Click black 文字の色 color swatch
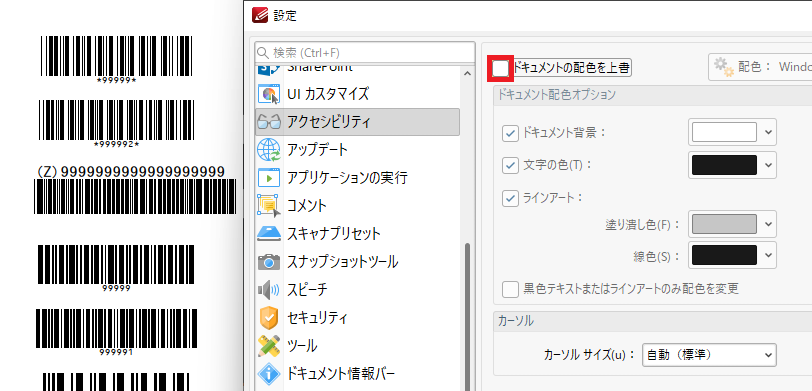812x391 pixels. [724, 165]
